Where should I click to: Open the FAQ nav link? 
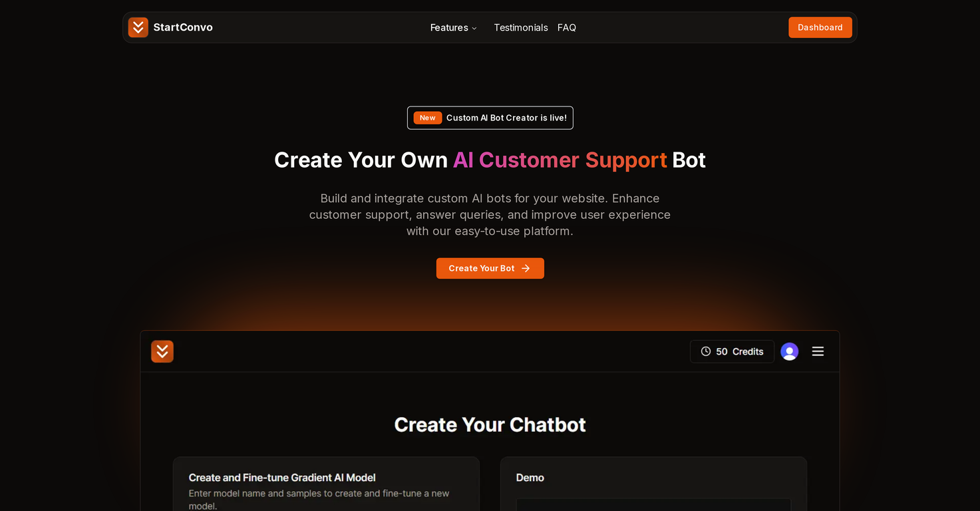(x=566, y=27)
